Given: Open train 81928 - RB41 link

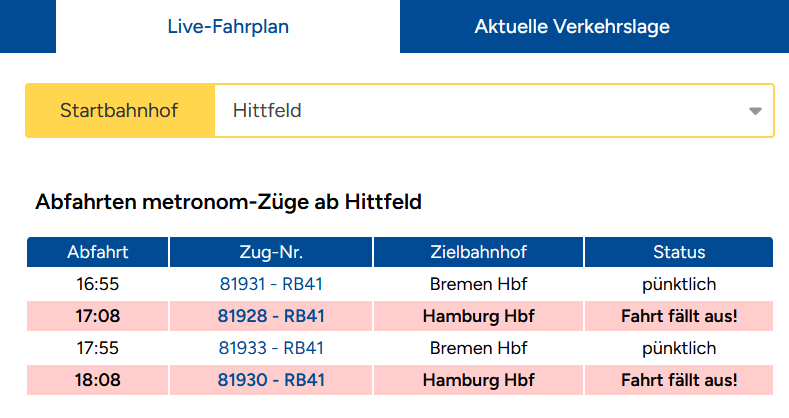Looking at the screenshot, I should (x=271, y=316).
